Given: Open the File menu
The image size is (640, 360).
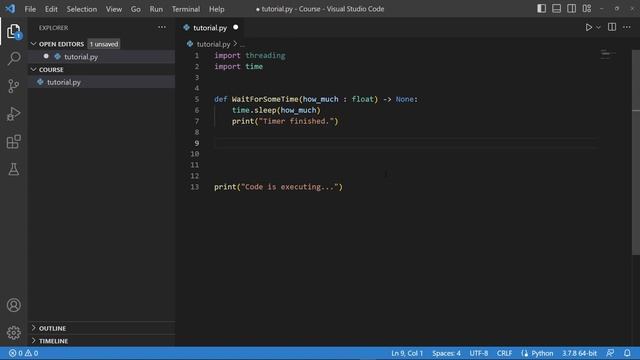Looking at the screenshot, I should pos(30,9).
